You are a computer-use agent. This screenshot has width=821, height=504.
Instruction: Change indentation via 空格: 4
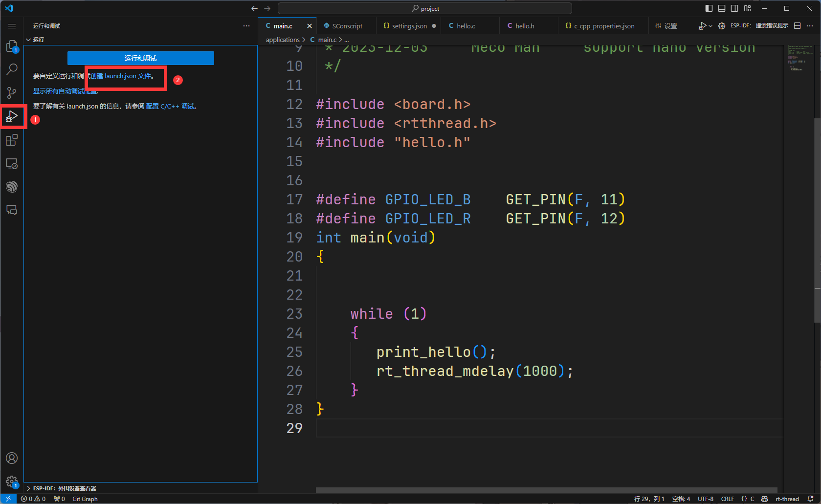point(681,499)
